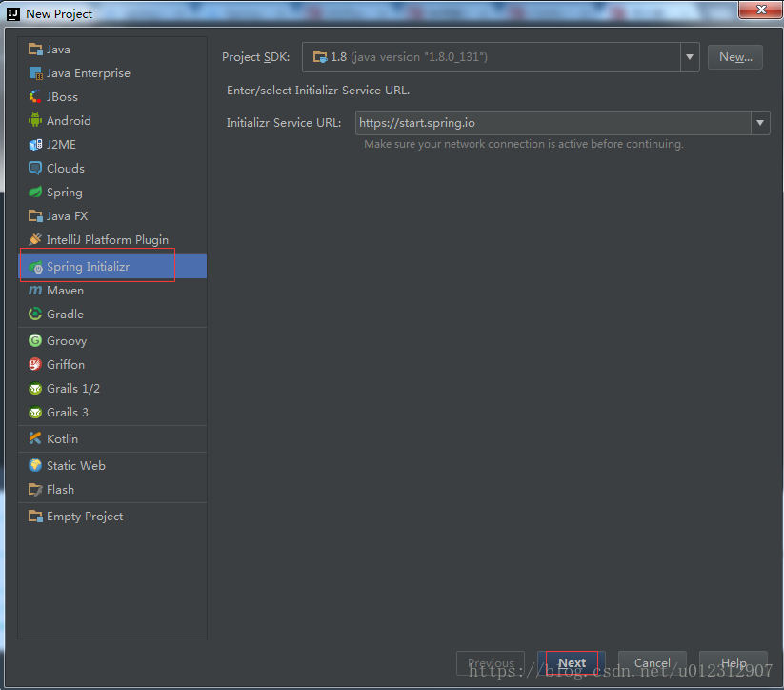This screenshot has height=690, width=784.
Task: Click the JBoss icon
Action: coord(35,96)
